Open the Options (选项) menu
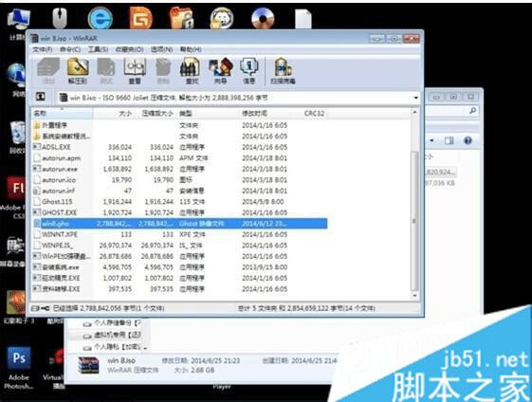This screenshot has width=532, height=402. tap(161, 49)
